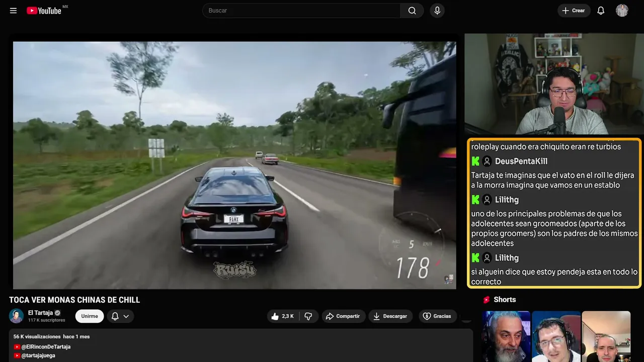Download the video with Descargar
This screenshot has width=644, height=362.
click(x=390, y=316)
